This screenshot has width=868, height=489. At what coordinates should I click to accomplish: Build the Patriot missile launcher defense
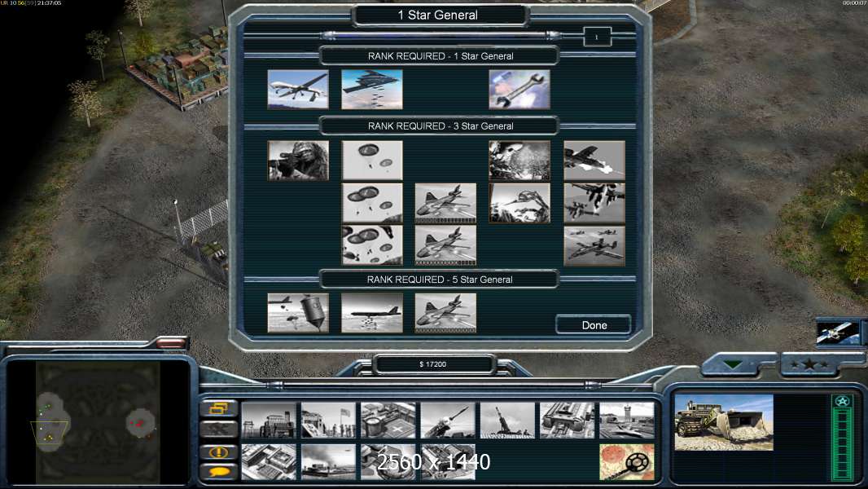tap(448, 421)
